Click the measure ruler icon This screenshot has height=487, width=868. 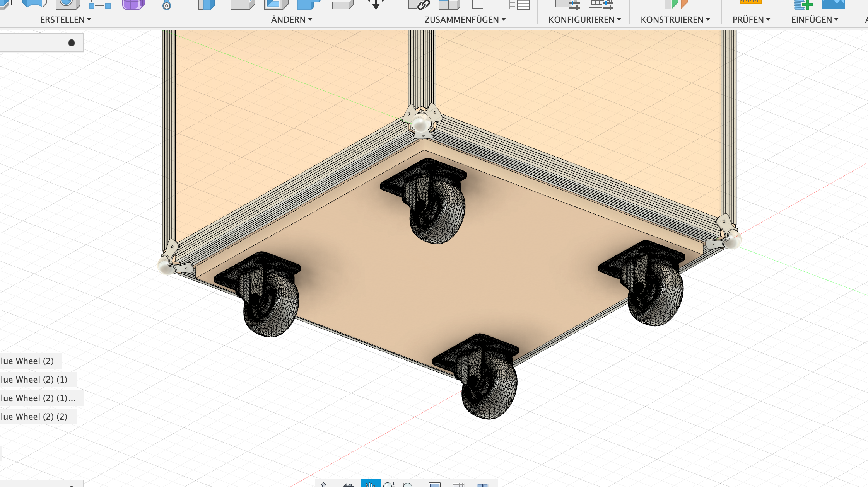[x=751, y=2]
